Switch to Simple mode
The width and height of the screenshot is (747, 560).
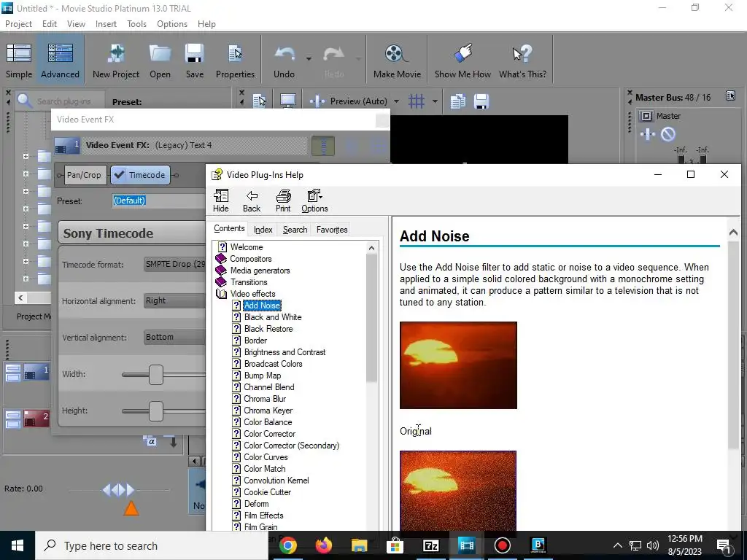pyautogui.click(x=19, y=61)
